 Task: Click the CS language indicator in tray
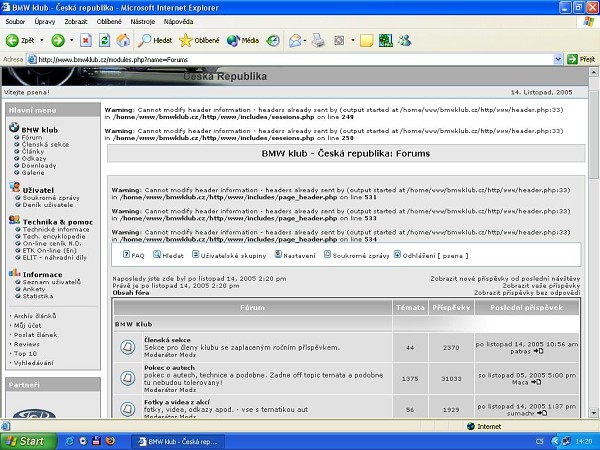click(x=540, y=442)
